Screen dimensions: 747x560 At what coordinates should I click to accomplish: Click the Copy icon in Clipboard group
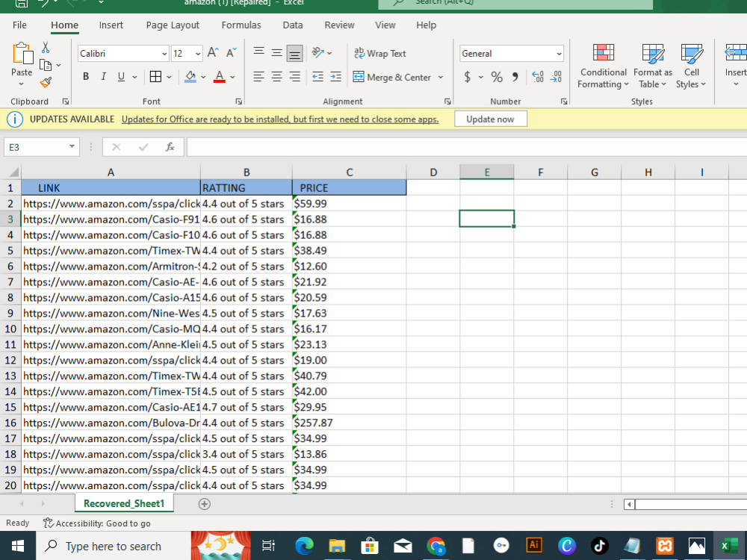click(46, 65)
